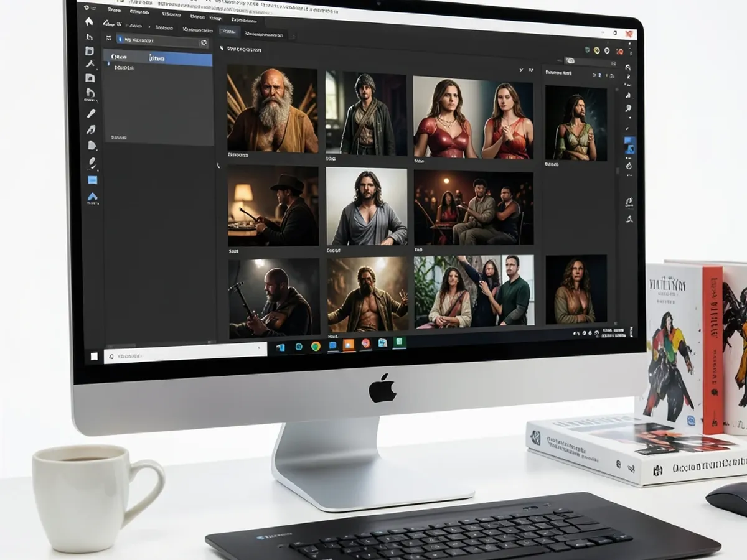Open the thumbnail of the group seated in a dim room

(x=474, y=208)
